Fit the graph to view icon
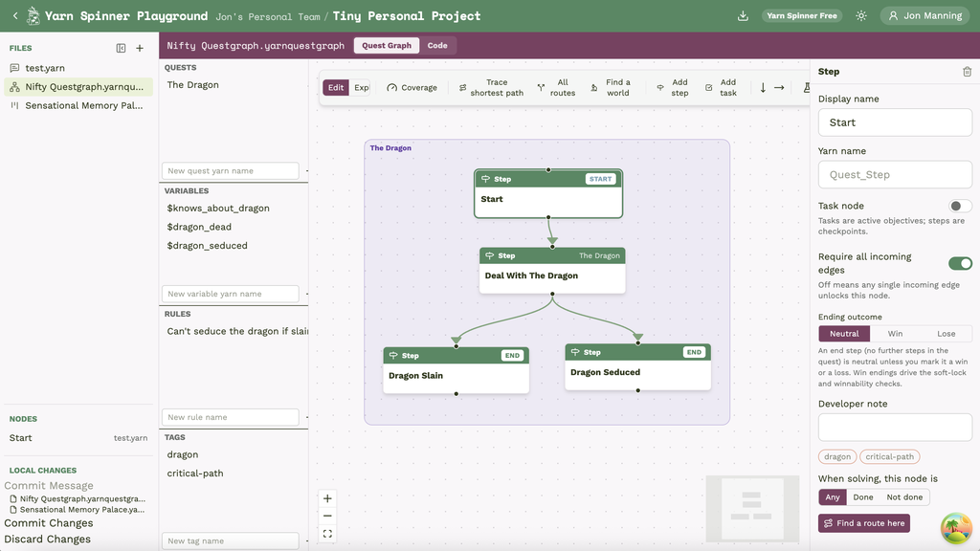Viewport: 980px width, 551px height. [327, 534]
